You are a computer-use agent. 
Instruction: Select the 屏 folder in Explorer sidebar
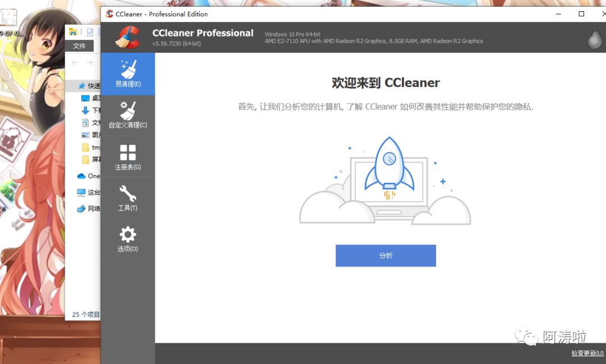[91, 159]
